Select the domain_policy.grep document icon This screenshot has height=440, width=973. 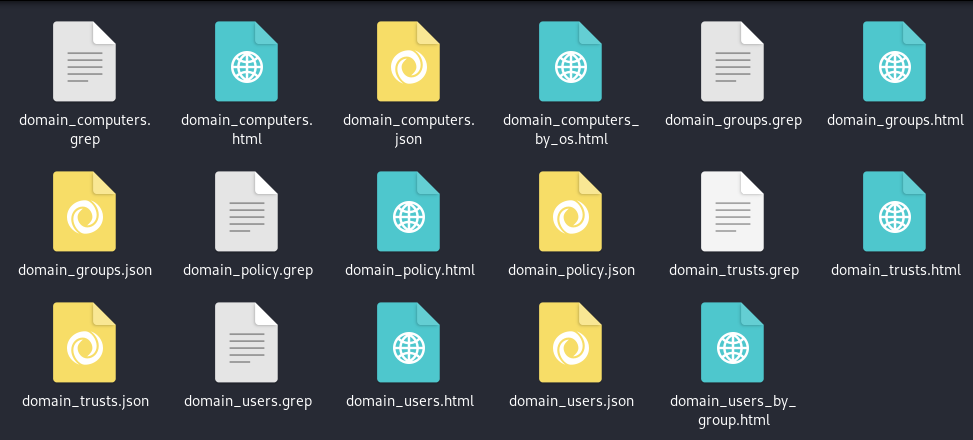(x=246, y=212)
